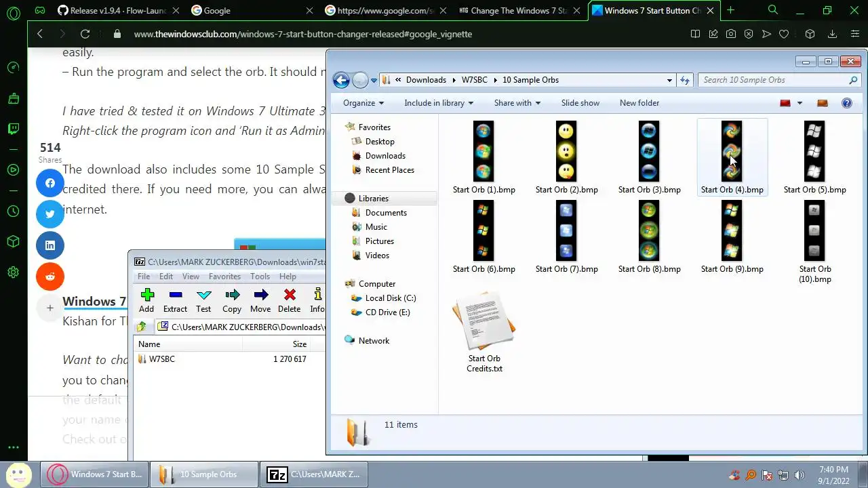Open 7-Zip View menu
The image size is (868, 488).
click(x=191, y=277)
